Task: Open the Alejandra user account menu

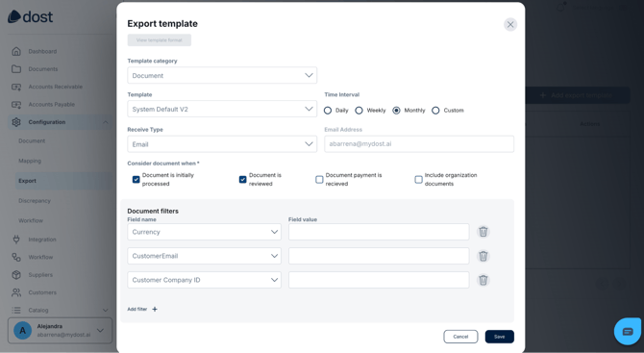Action: tap(60, 331)
